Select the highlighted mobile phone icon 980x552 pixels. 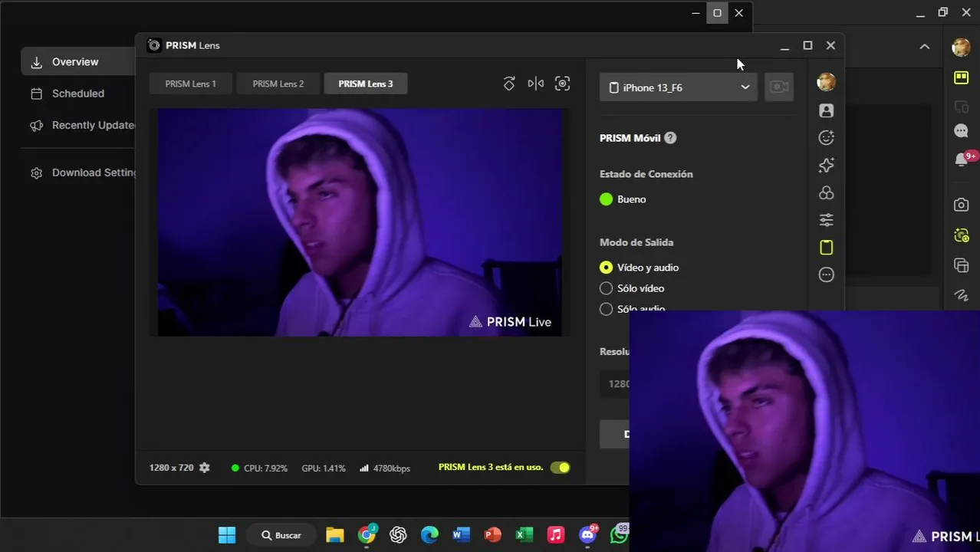click(826, 248)
